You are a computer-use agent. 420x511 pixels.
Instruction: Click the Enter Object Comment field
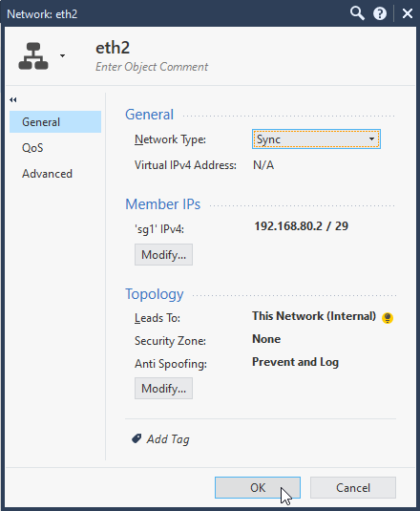tap(152, 67)
